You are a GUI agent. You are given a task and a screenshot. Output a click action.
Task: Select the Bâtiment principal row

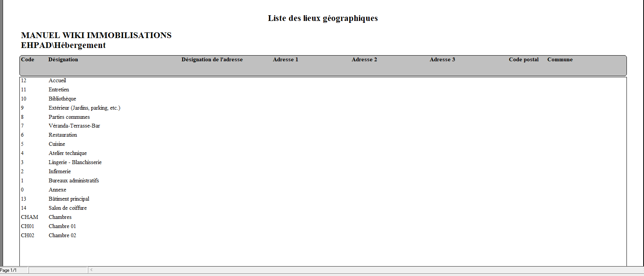pyautogui.click(x=69, y=199)
